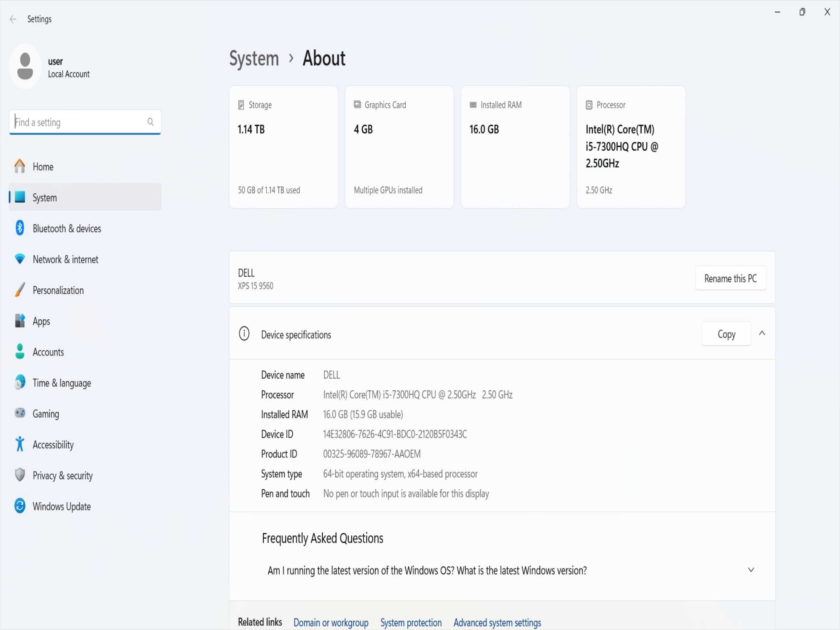This screenshot has height=630, width=840.
Task: Copy the device specifications
Action: [x=726, y=334]
